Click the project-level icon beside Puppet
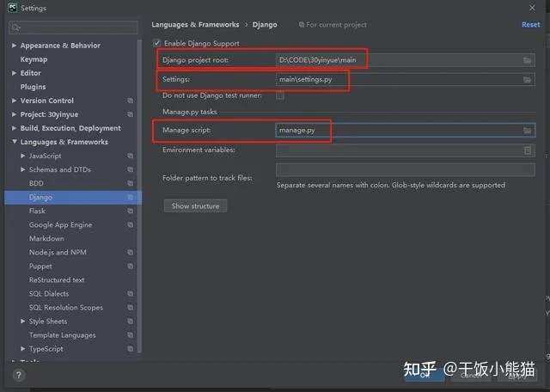This screenshot has width=550, height=392. click(130, 266)
